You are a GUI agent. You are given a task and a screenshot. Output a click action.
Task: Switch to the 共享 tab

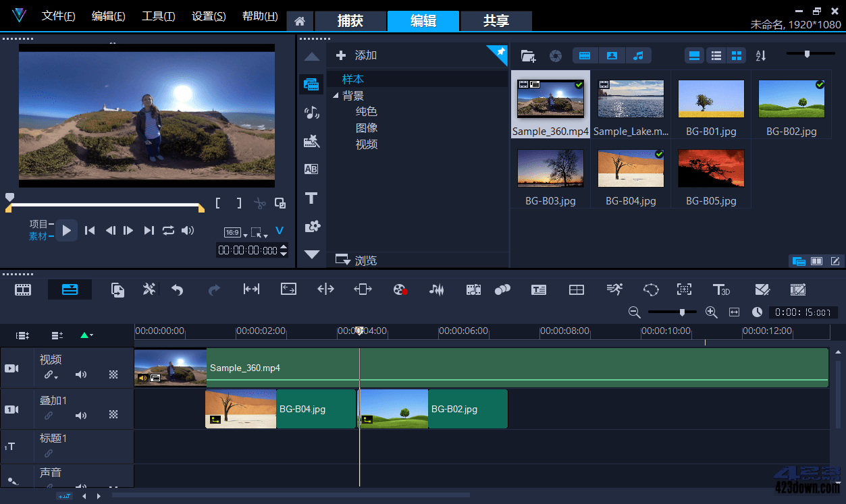[x=495, y=21]
